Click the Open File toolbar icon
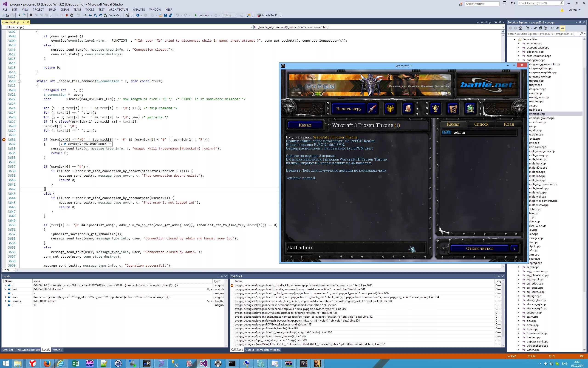This screenshot has width=588, height=368. pyautogui.click(x=160, y=15)
